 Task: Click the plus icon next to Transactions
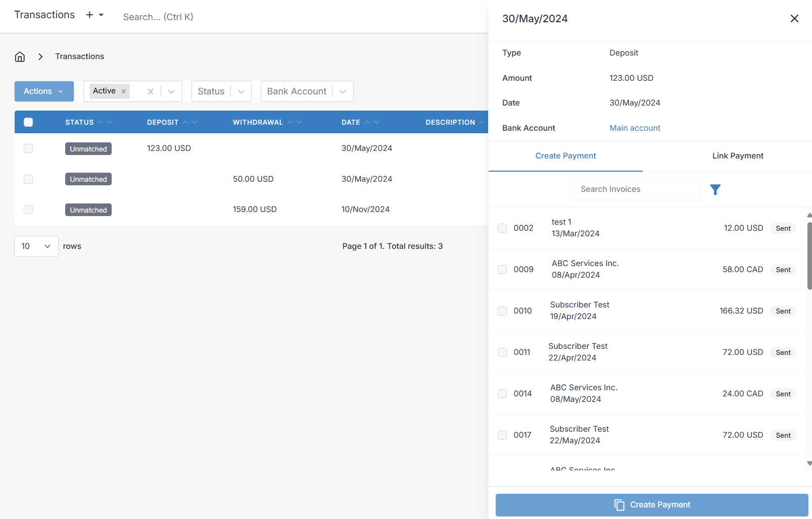coord(89,15)
